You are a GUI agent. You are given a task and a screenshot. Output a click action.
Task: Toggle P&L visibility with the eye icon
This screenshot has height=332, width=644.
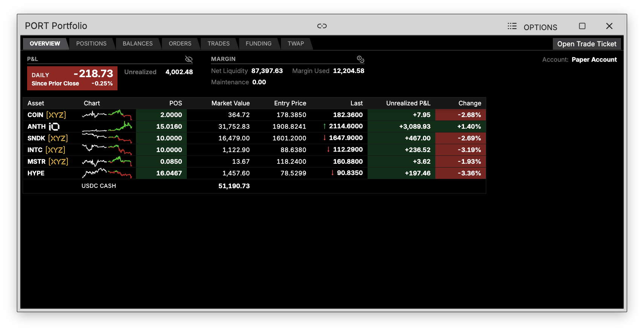coord(189,59)
